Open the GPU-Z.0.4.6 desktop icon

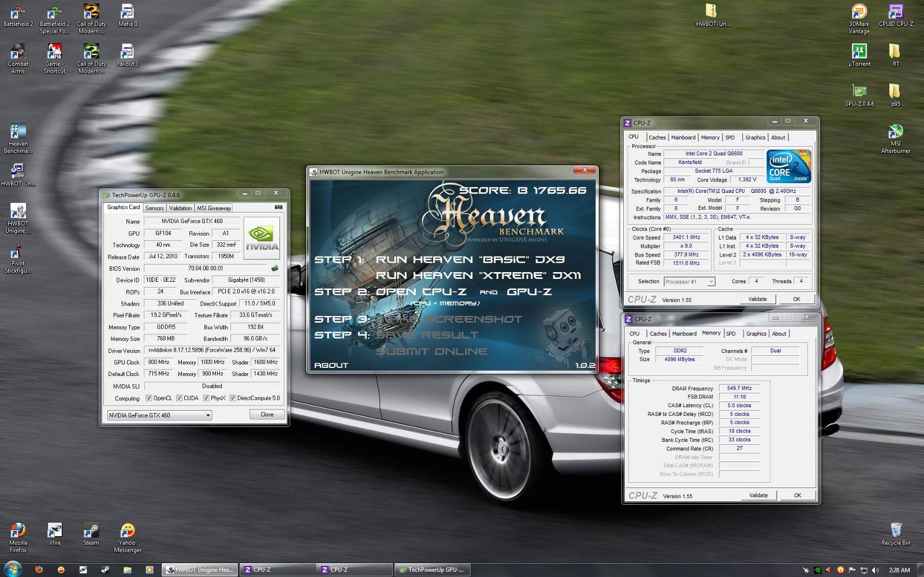click(x=859, y=95)
